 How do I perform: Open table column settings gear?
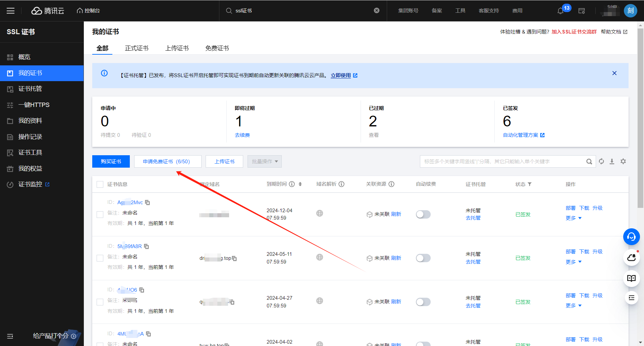point(623,162)
